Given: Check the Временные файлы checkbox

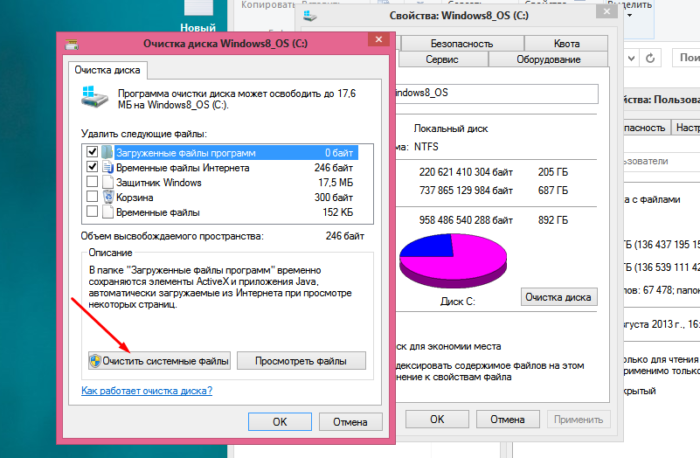Looking at the screenshot, I should pos(92,211).
